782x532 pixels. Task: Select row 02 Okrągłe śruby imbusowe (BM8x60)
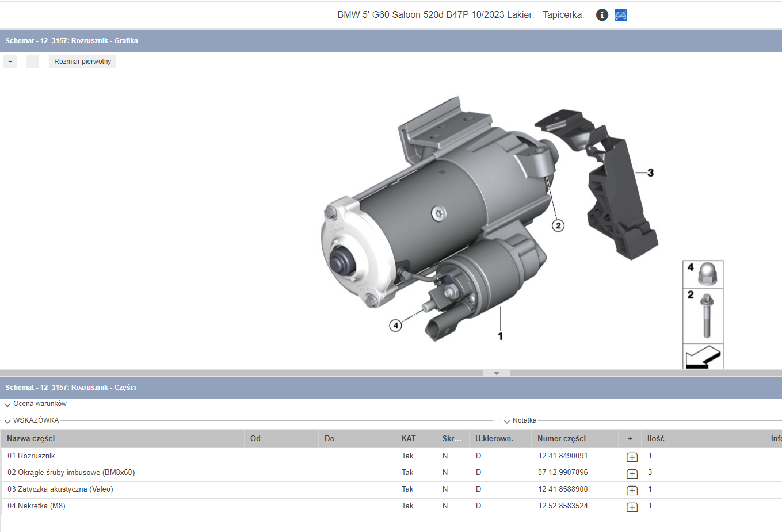coord(391,473)
